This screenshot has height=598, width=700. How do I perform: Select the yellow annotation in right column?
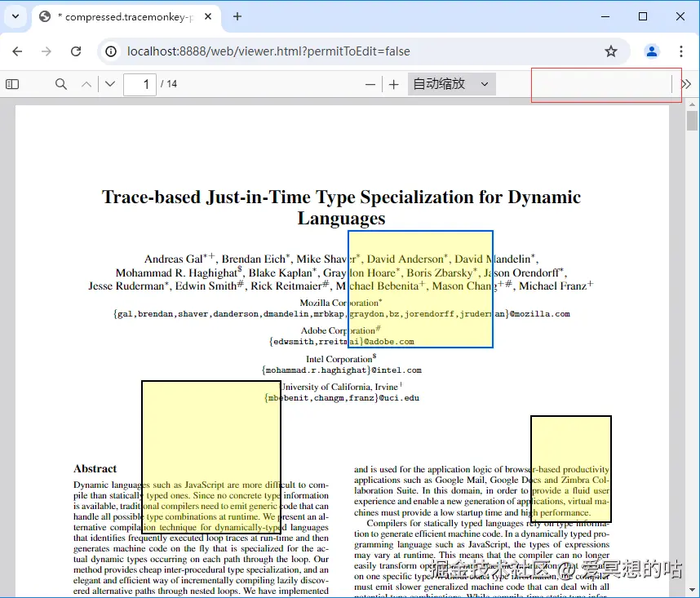tap(571, 469)
